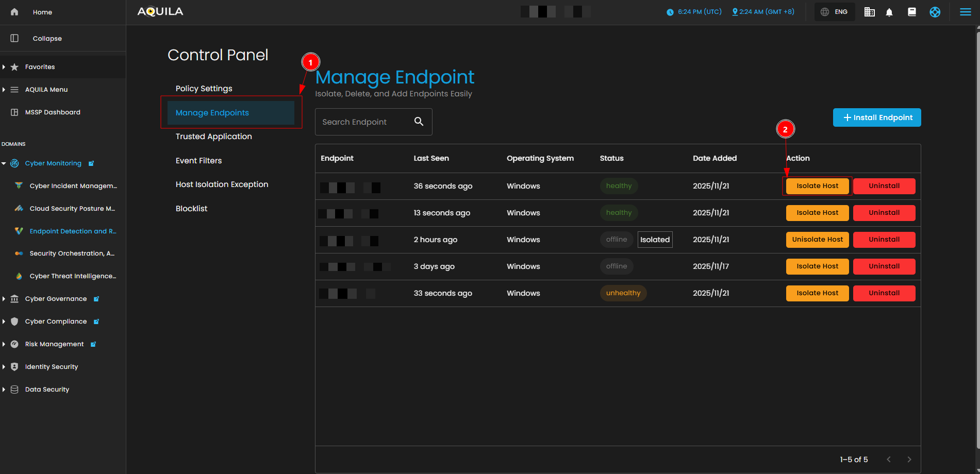
Task: Open the notifications bell icon
Action: 889,12
